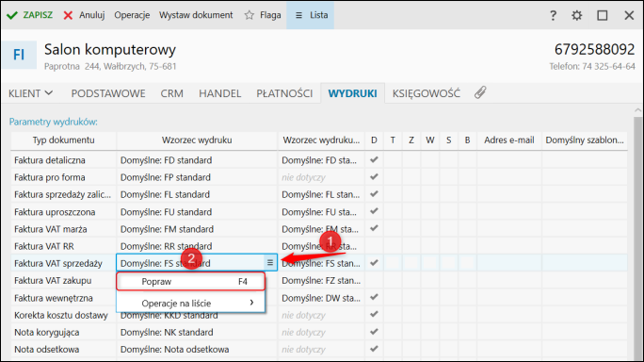Click the Wzorzec wydruku column header
644x362 pixels.
(x=197, y=140)
